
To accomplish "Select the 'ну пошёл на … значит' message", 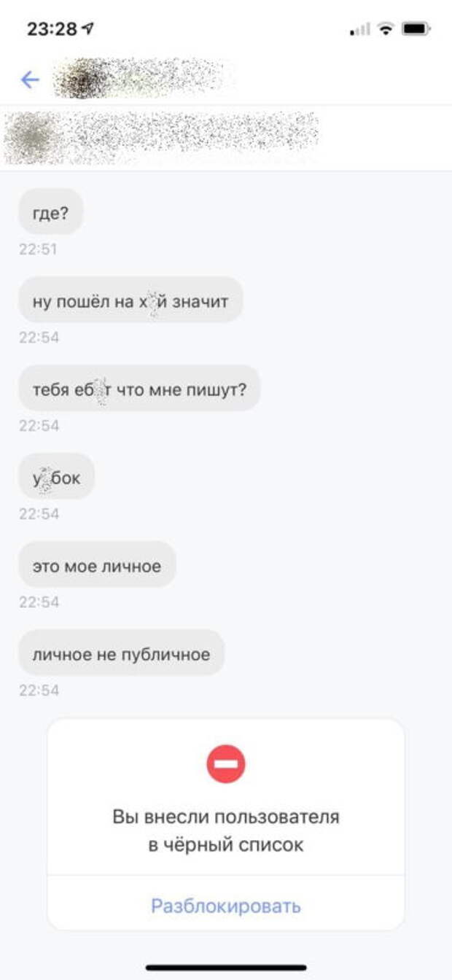I will [130, 300].
